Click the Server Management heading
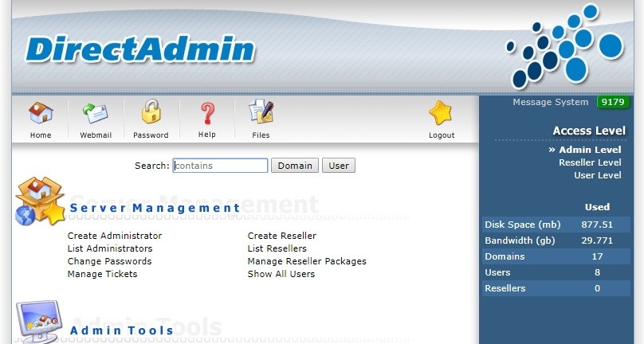644x344 pixels. 155,208
